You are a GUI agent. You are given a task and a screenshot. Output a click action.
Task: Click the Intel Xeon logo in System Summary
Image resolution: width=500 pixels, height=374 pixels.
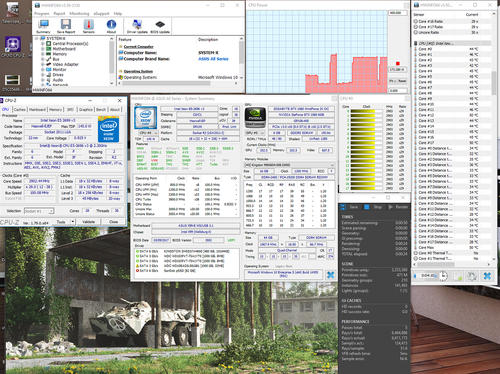[x=145, y=118]
